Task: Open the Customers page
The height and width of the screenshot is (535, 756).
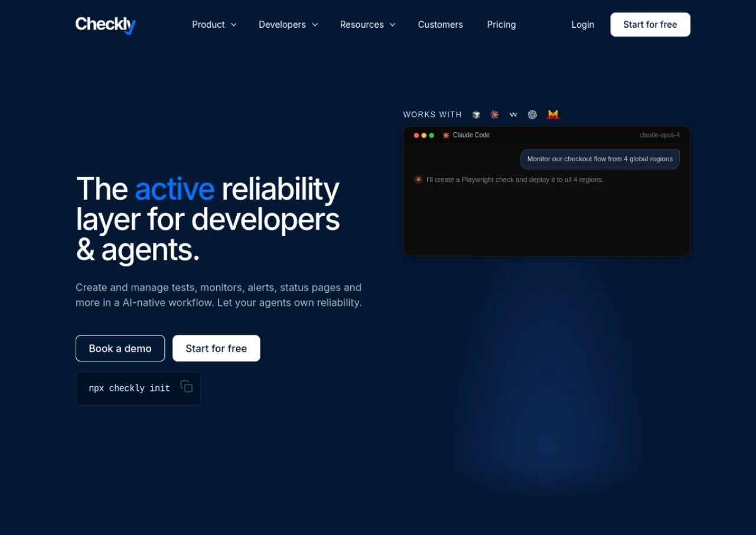Action: 441,25
